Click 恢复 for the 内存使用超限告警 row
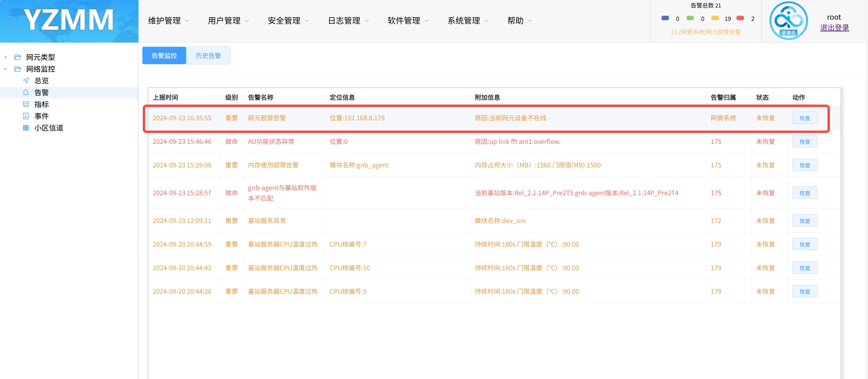868x379 pixels. [x=805, y=165]
